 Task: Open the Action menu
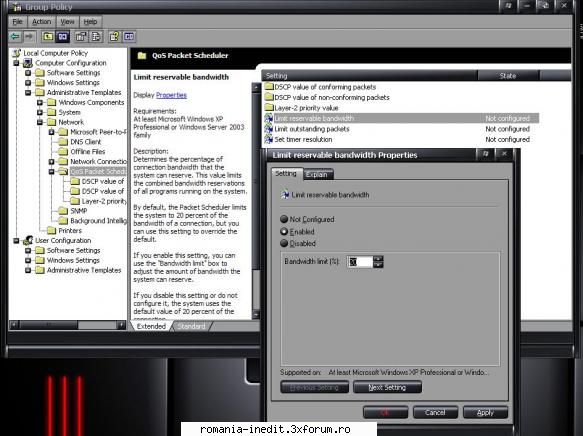[x=41, y=22]
